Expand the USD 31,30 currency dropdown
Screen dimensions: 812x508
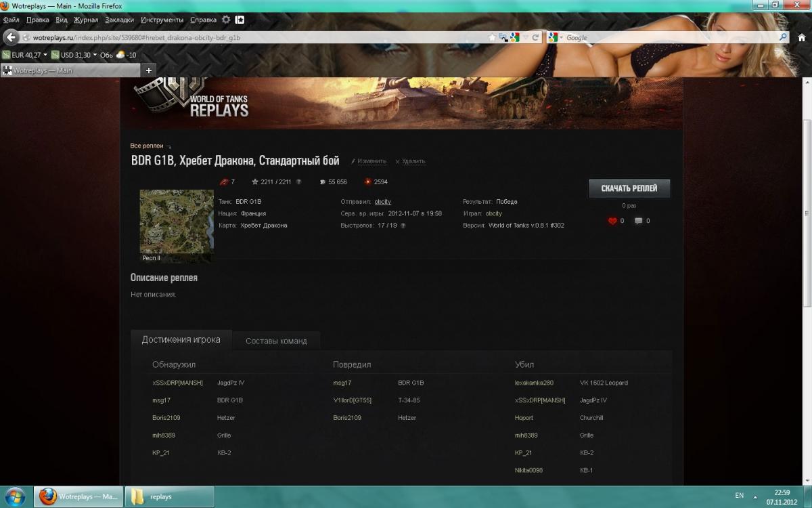pyautogui.click(x=95, y=55)
